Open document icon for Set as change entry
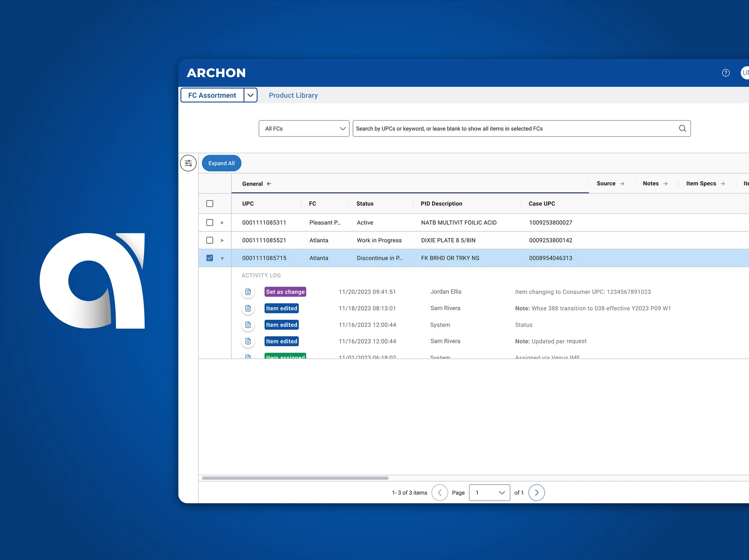749x560 pixels. tap(248, 292)
